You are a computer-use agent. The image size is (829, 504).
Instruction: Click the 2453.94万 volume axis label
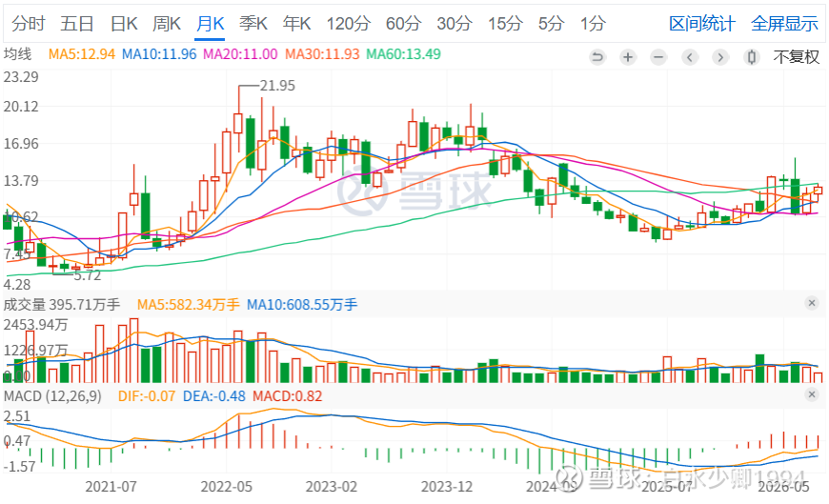pos(35,325)
